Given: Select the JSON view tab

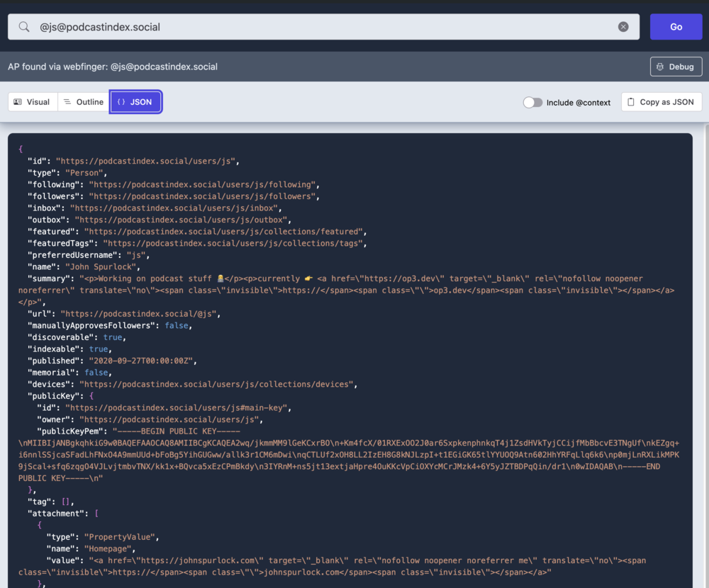Looking at the screenshot, I should tap(135, 102).
